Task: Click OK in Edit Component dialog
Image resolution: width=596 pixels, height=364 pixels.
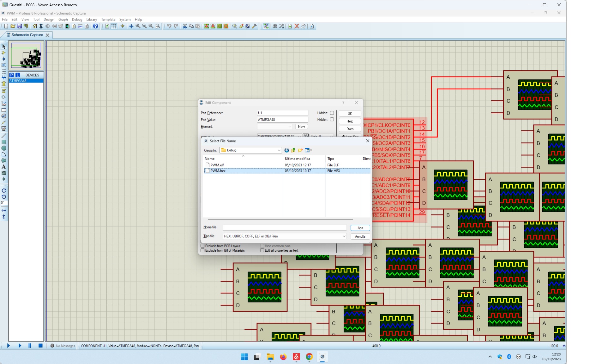Action: coord(350,113)
